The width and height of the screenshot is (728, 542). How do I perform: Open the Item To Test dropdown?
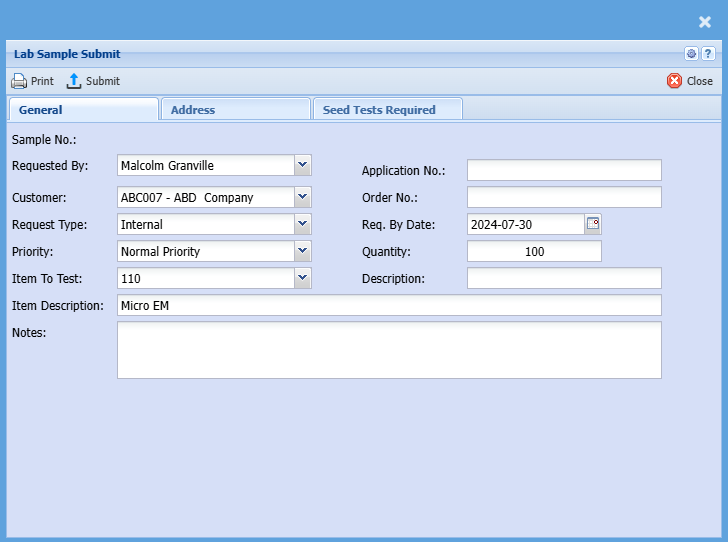[303, 278]
